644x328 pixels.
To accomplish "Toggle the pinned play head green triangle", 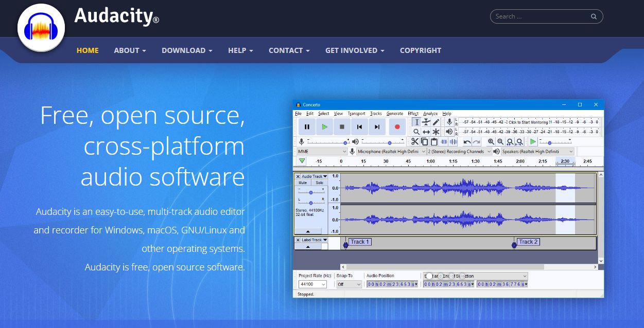I will (x=302, y=161).
